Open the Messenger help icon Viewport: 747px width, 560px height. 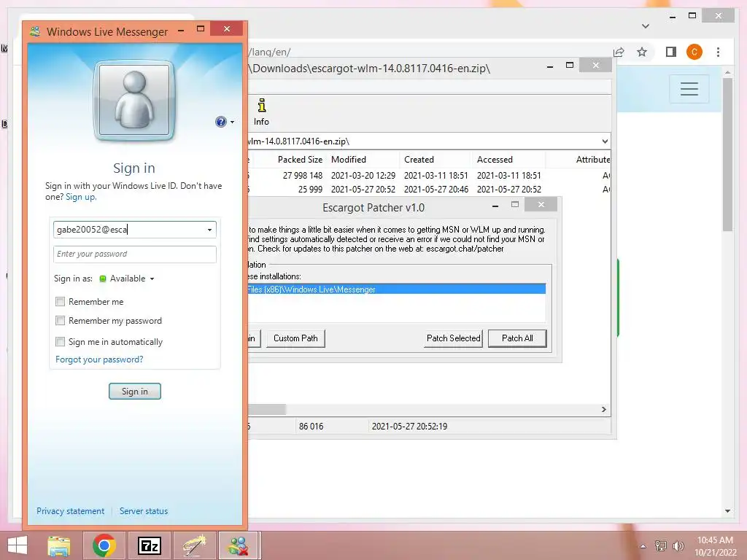pos(220,122)
